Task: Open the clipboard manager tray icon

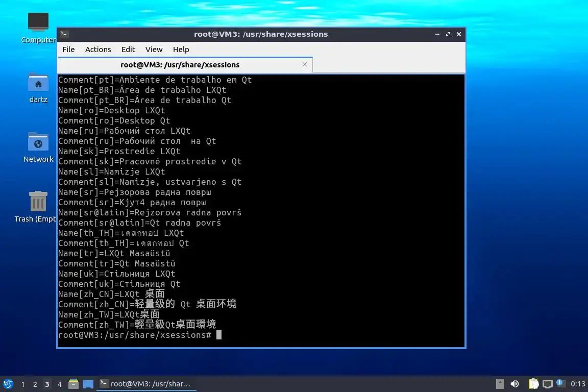Action: (x=533, y=384)
